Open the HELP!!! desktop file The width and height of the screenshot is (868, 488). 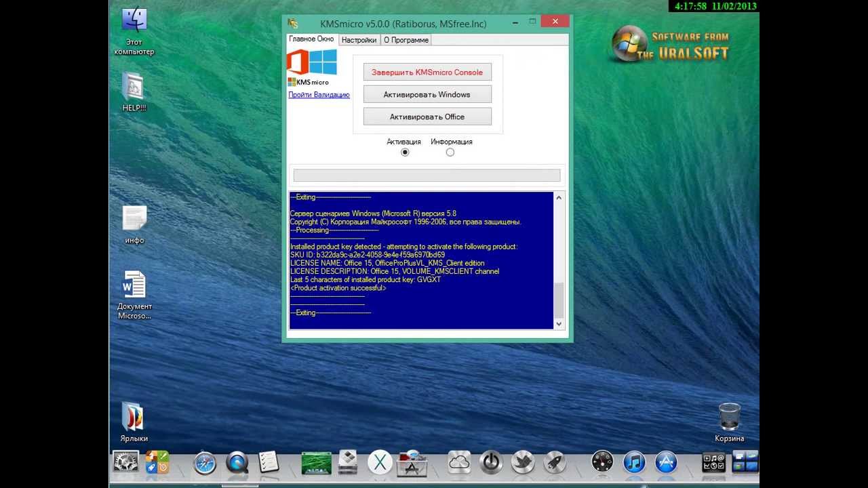(x=134, y=91)
